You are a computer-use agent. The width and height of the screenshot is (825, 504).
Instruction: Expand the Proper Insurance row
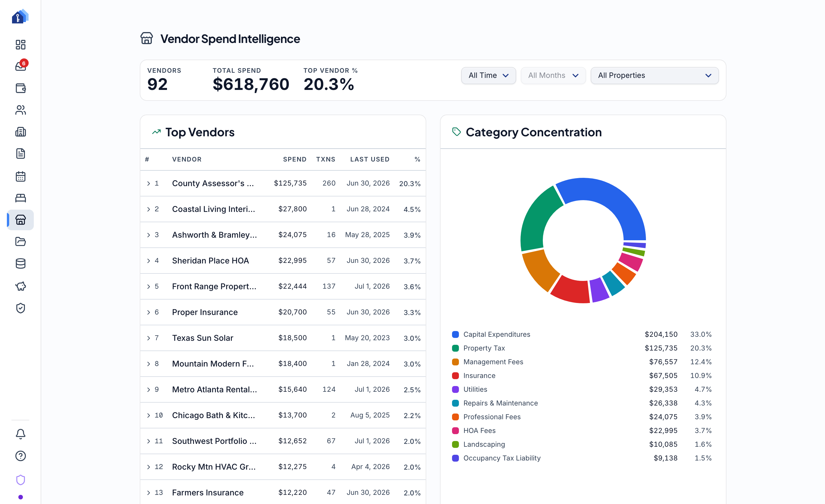[x=149, y=312]
